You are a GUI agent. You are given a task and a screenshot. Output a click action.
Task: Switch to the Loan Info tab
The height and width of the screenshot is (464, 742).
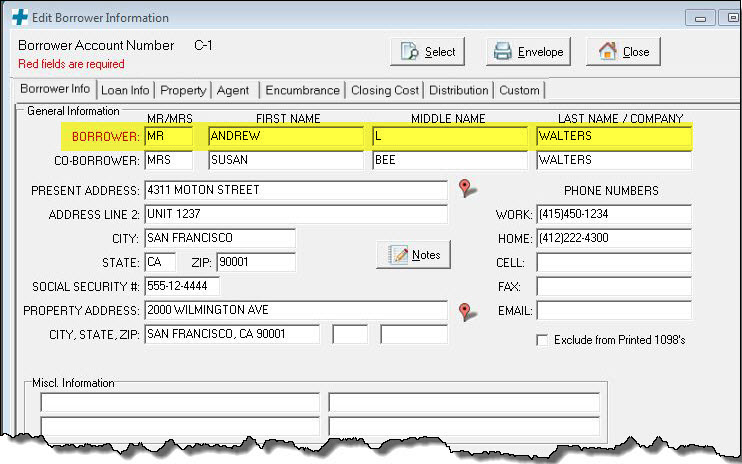(126, 90)
